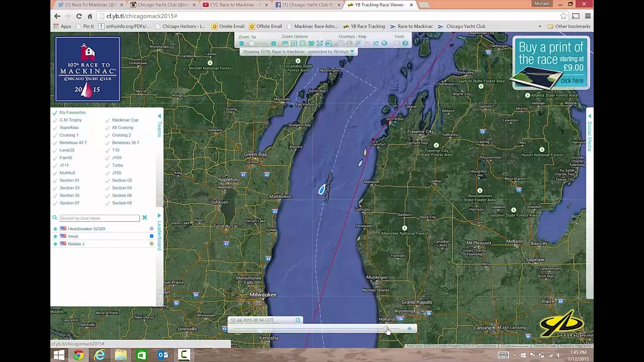This screenshot has height=362, width=644.
Task: Click the browser home icon
Action: (x=90, y=16)
